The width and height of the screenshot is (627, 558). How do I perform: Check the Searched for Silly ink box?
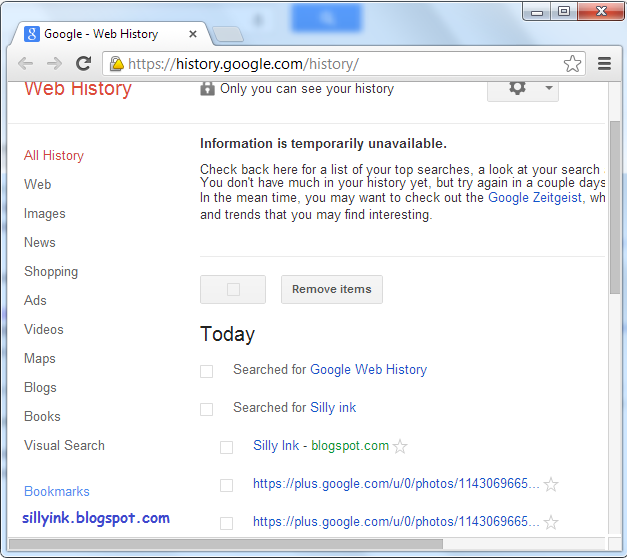(206, 409)
